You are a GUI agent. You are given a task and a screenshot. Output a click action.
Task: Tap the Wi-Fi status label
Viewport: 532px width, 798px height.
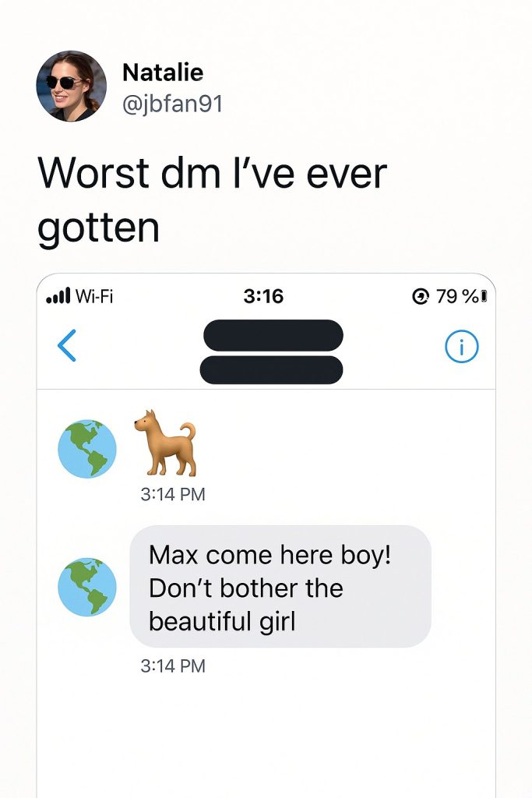pyautogui.click(x=94, y=295)
